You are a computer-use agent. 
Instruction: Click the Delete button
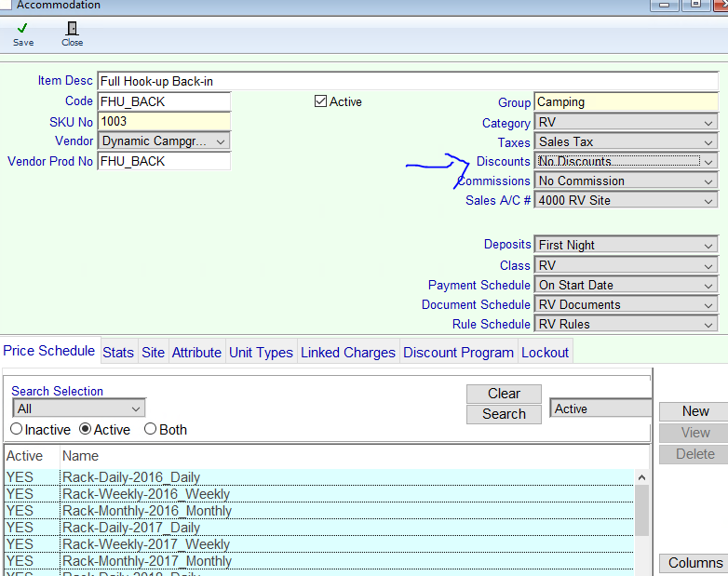[x=695, y=454]
